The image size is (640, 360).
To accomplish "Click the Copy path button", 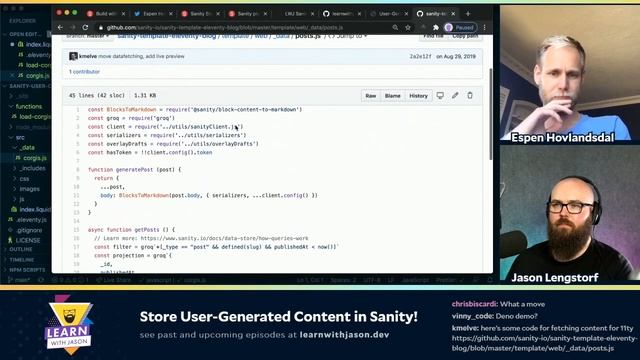I will tap(465, 36).
